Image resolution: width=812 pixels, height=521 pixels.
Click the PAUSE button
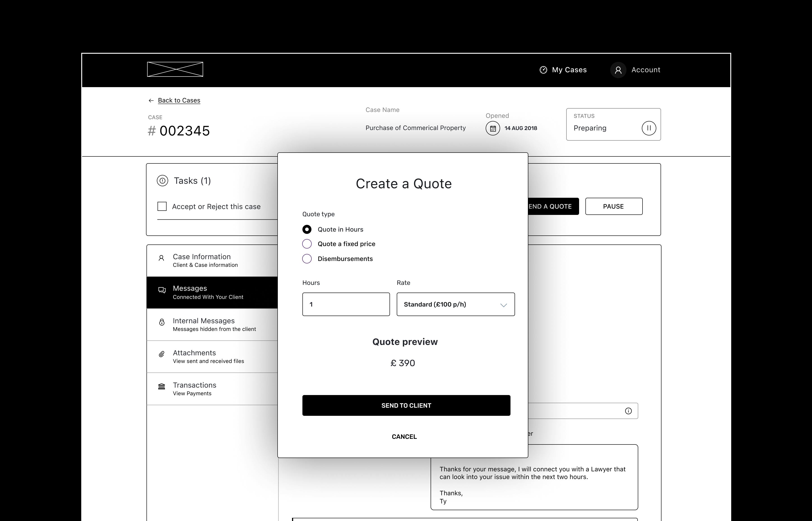pyautogui.click(x=613, y=206)
